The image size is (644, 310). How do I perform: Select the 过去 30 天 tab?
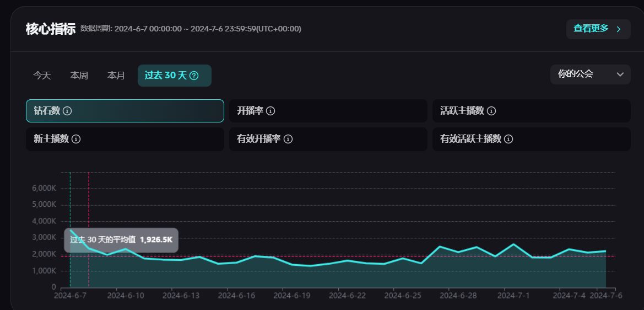[175, 76]
